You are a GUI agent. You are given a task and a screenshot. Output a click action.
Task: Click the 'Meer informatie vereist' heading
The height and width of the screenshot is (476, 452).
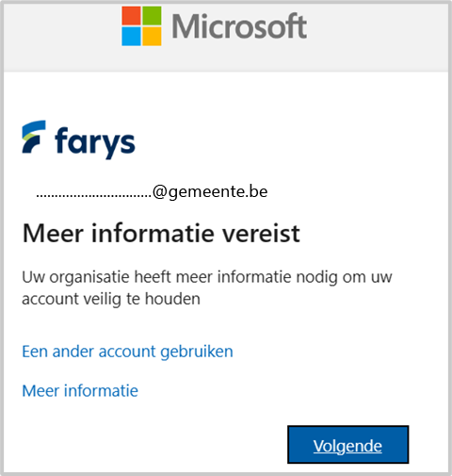point(161,233)
